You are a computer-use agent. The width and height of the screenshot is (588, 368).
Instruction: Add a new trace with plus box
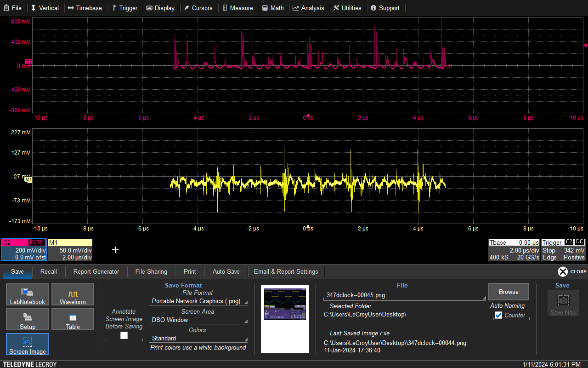(x=116, y=250)
